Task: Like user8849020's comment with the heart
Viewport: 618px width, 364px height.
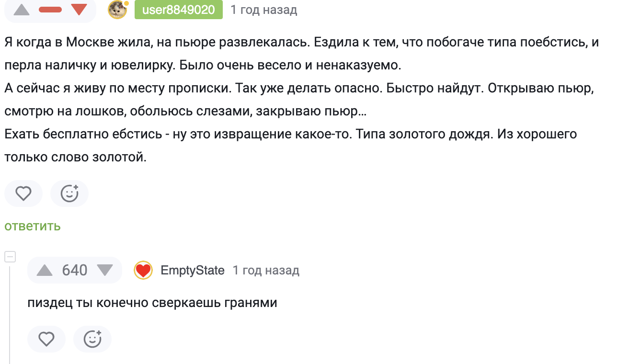Action: pyautogui.click(x=23, y=193)
